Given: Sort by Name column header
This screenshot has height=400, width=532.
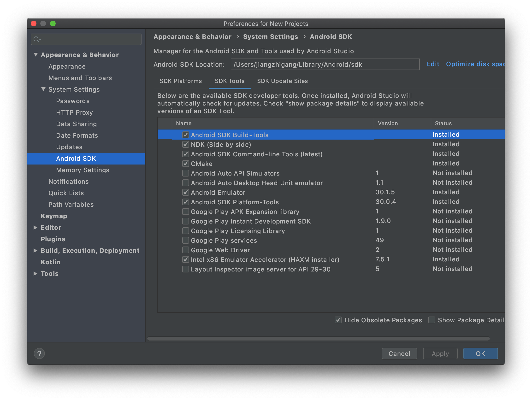Looking at the screenshot, I should click(x=273, y=123).
